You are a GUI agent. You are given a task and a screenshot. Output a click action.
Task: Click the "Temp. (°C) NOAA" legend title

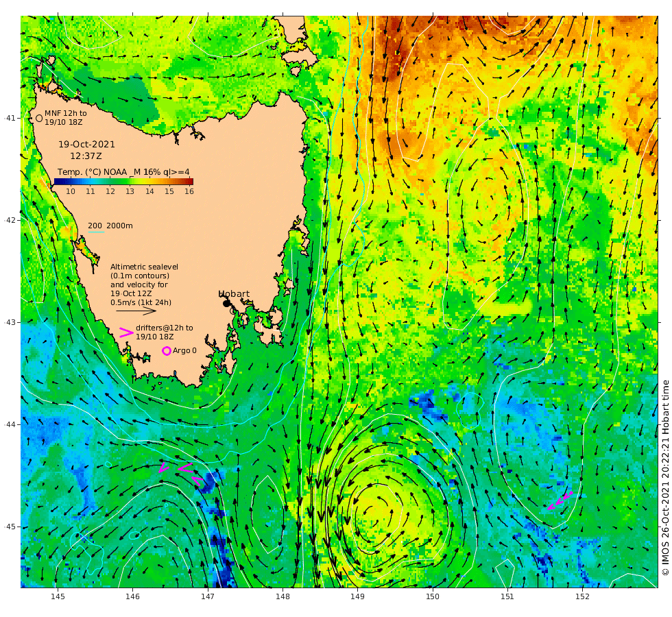tap(92, 172)
